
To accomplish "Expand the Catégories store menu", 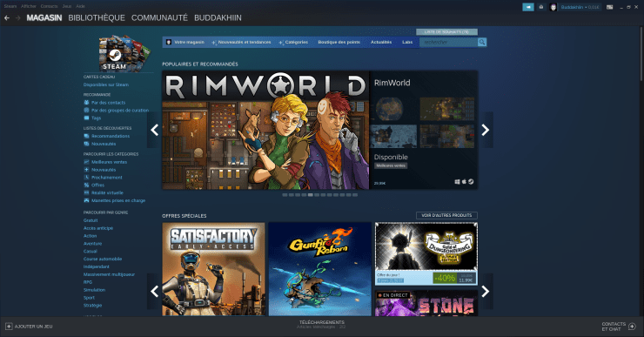I will [x=293, y=43].
